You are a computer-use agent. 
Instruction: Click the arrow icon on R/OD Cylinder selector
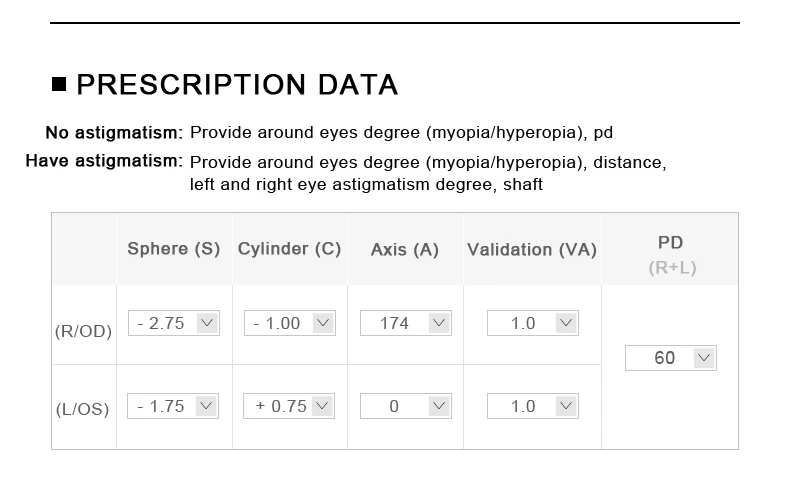pos(323,323)
